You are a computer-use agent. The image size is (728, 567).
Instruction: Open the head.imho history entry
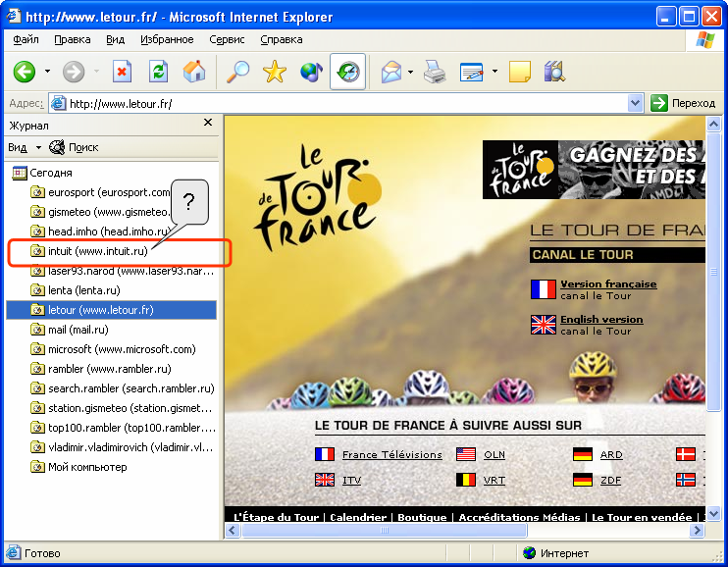(100, 232)
